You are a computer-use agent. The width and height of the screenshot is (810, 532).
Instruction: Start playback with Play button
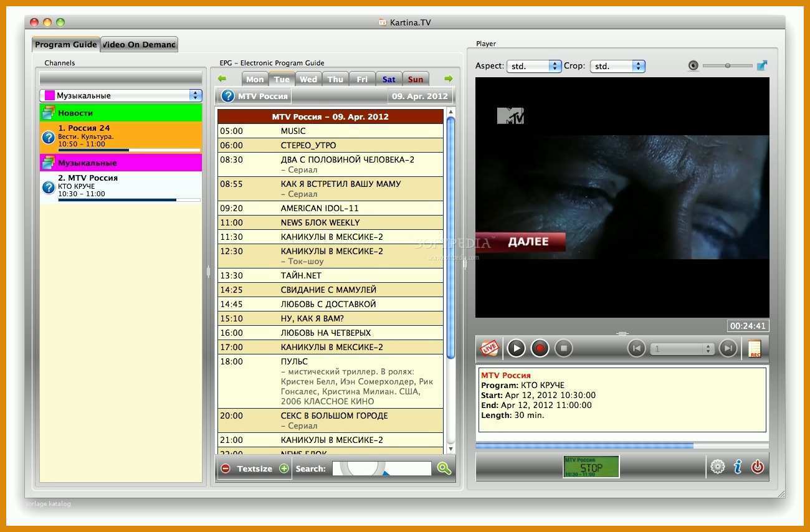click(x=516, y=348)
